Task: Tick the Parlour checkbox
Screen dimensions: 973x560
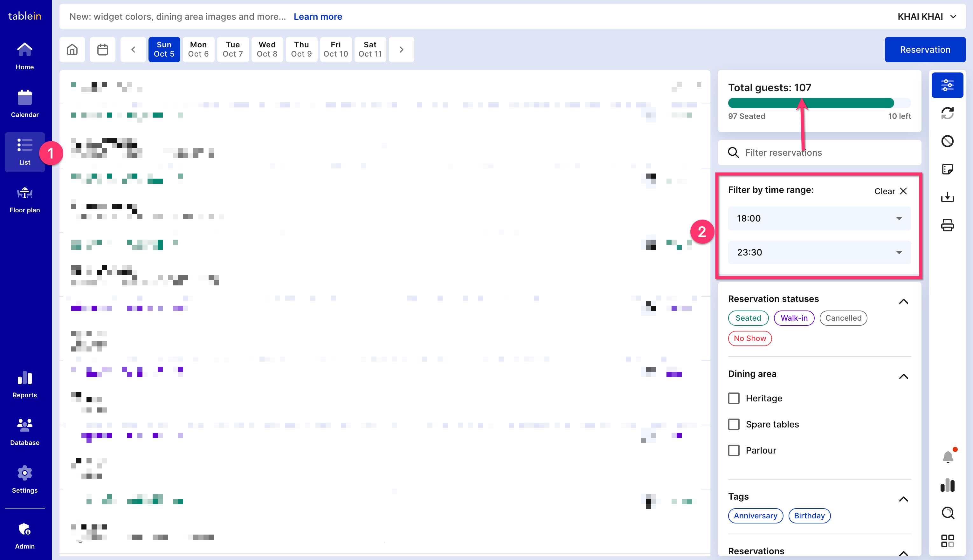Action: pyautogui.click(x=734, y=450)
